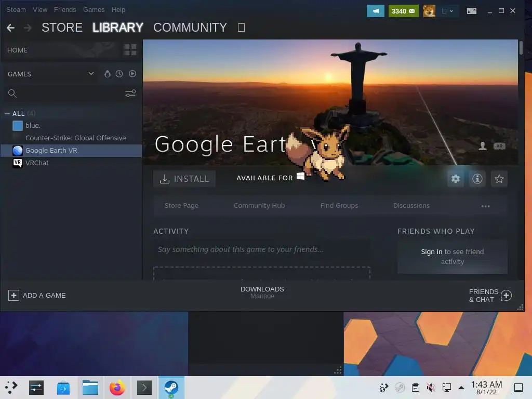Viewport: 532px width, 399px height.
Task: Launch Firefox from the taskbar
Action: [117, 388]
